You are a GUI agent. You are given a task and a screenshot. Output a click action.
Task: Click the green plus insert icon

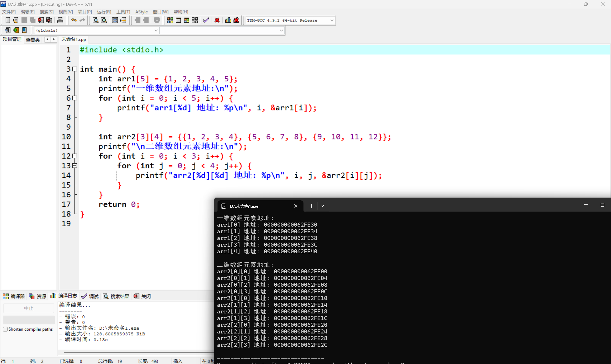16,30
